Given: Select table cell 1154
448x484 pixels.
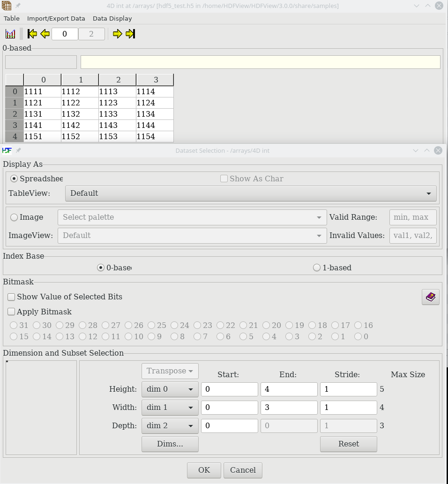Looking at the screenshot, I should click(155, 137).
